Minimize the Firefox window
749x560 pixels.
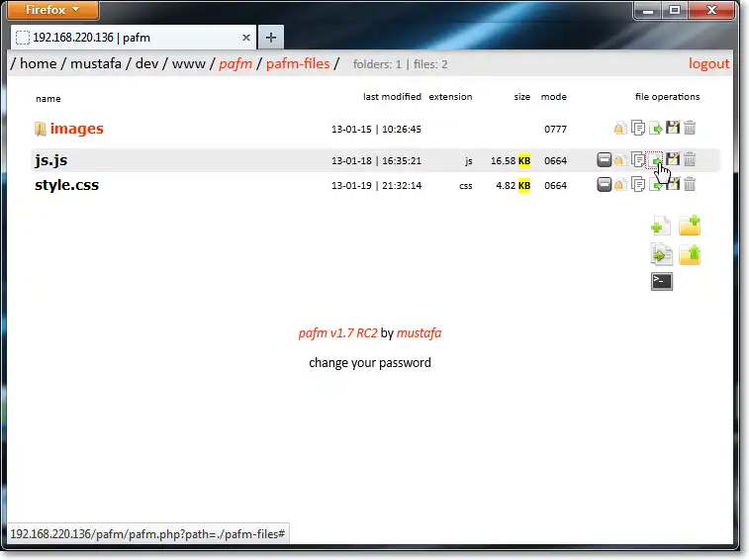pos(648,11)
